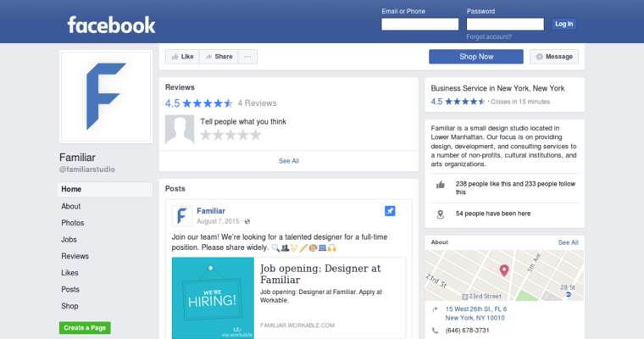Viewport: 644px width, 339px height.
Task: Click the Facebook logo in header
Action: [111, 25]
